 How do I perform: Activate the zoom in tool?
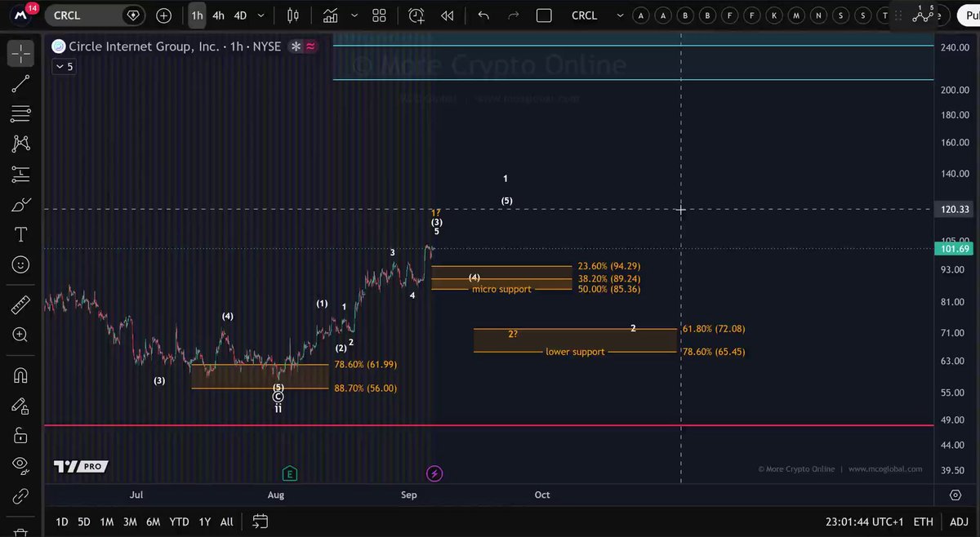pyautogui.click(x=21, y=335)
